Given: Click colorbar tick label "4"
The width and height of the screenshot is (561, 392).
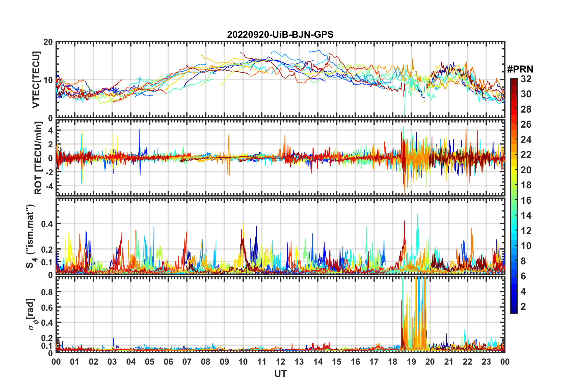Looking at the screenshot, I should [x=523, y=291].
